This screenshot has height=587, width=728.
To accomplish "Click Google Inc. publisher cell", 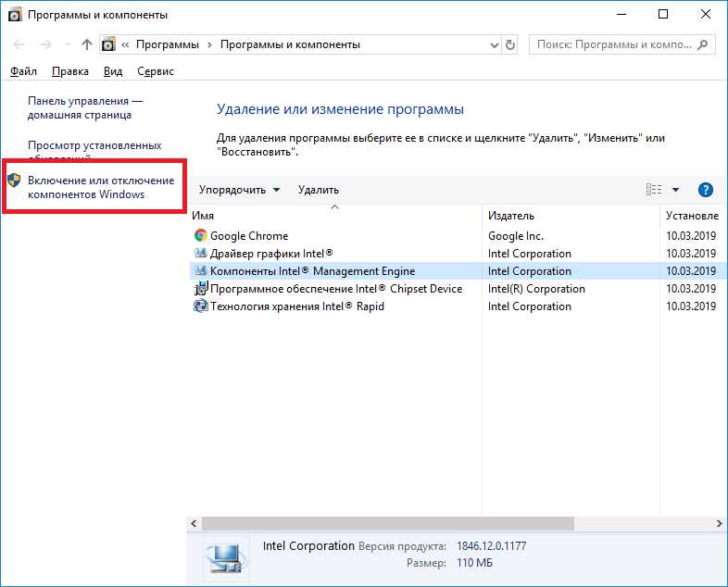I will click(515, 236).
